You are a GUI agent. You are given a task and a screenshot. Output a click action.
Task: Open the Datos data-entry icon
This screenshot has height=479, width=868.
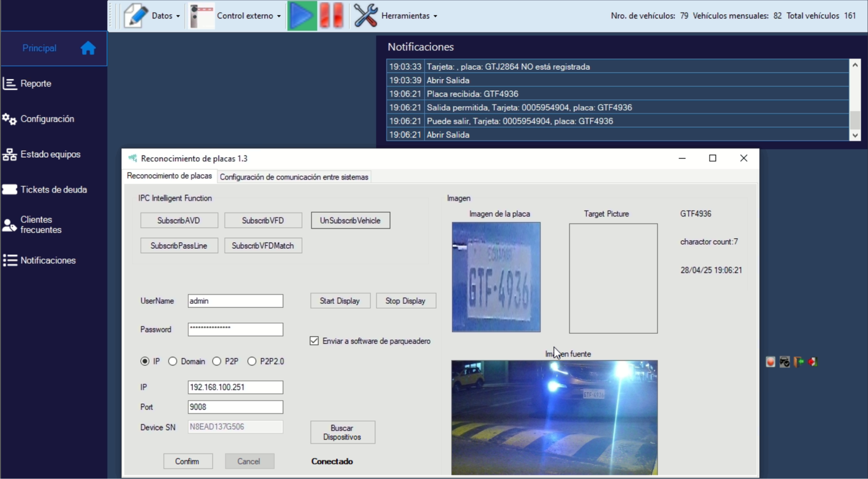(x=135, y=15)
